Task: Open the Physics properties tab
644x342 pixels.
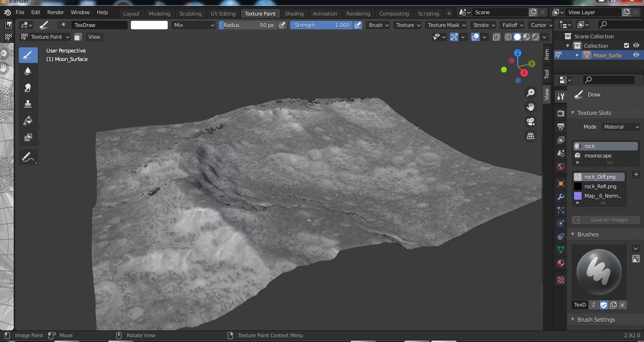Action: [561, 223]
